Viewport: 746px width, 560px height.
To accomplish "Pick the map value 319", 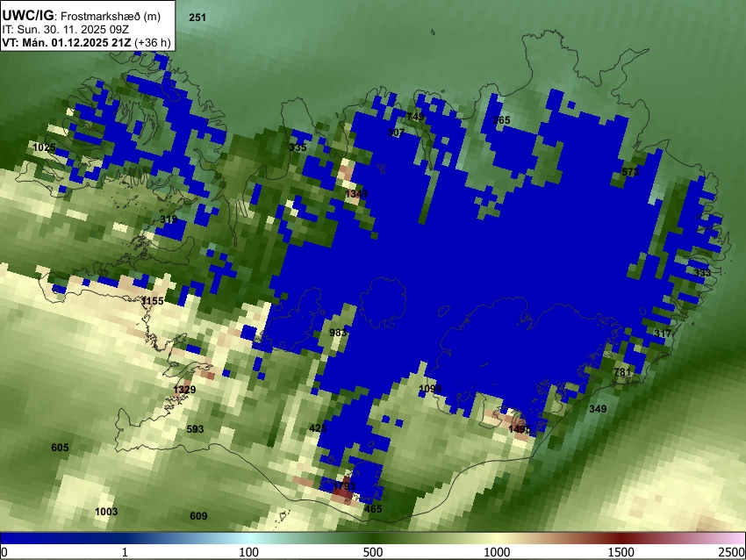I will point(169,219).
